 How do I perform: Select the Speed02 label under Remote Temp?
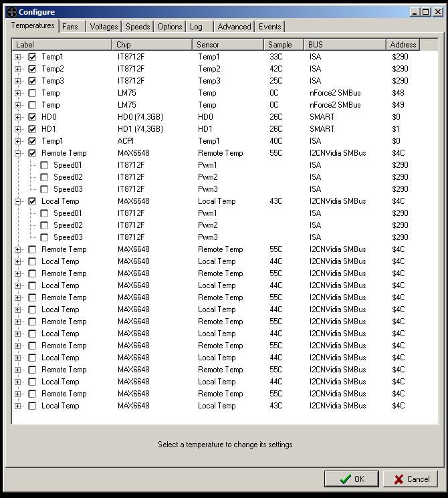68,177
